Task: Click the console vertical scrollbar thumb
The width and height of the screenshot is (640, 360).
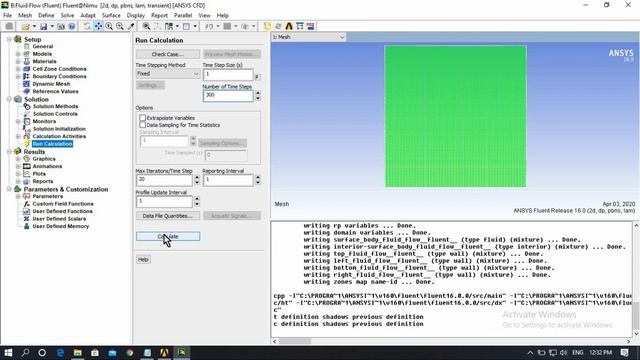Action: coord(636,316)
